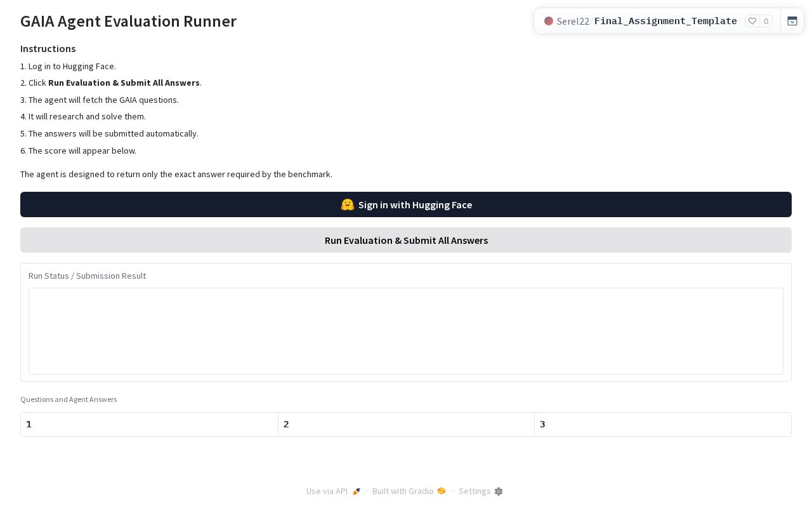Click step '5. The answers will be submitted automatically.'
812x508 pixels.
(109, 133)
